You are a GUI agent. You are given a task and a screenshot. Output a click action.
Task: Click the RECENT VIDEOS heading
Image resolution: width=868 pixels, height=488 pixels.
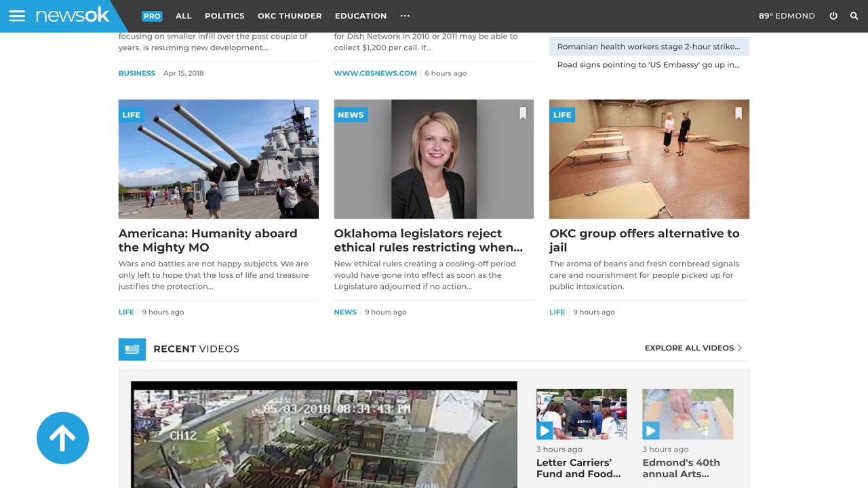point(196,349)
